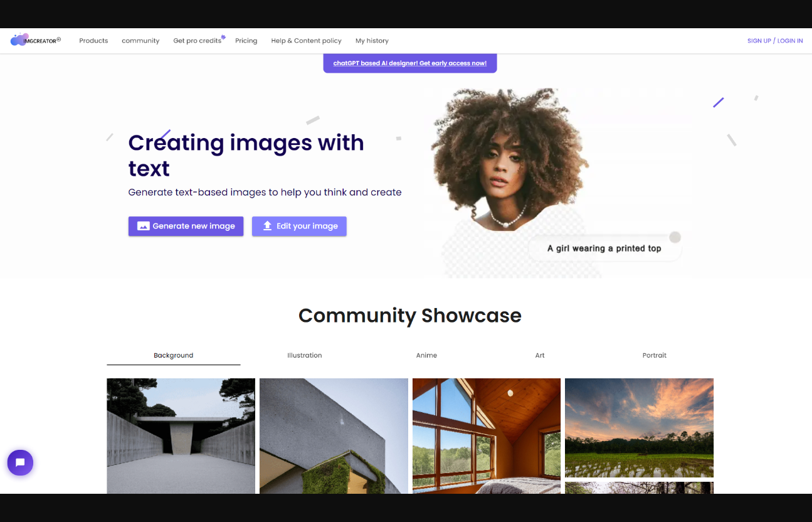Viewport: 812px width, 522px height.
Task: Open the concrete courtyard showcase image
Action: [x=181, y=435]
